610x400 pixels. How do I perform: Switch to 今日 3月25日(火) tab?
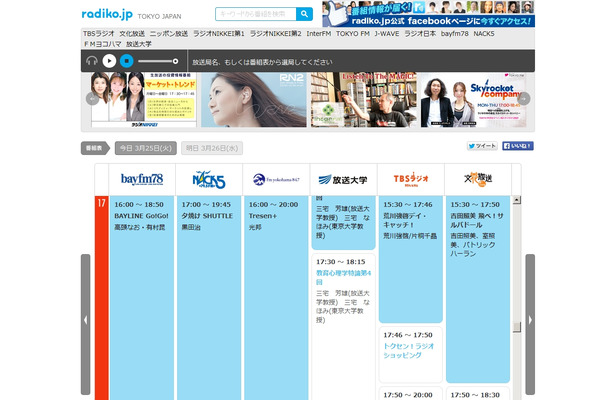click(146, 148)
